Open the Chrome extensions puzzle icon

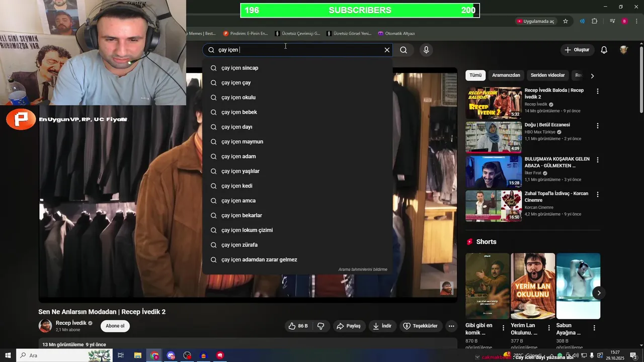coord(595,21)
